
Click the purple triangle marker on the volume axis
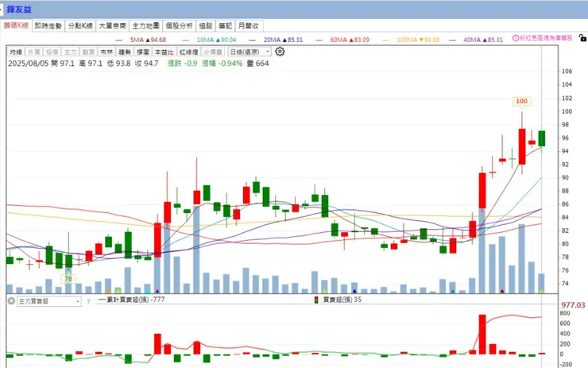click(x=157, y=291)
